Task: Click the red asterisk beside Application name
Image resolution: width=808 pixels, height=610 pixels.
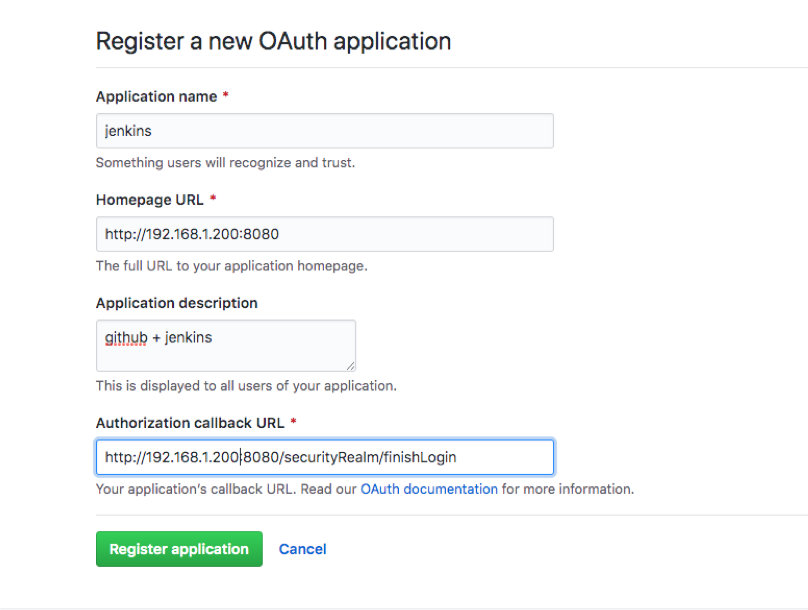Action: click(225, 97)
